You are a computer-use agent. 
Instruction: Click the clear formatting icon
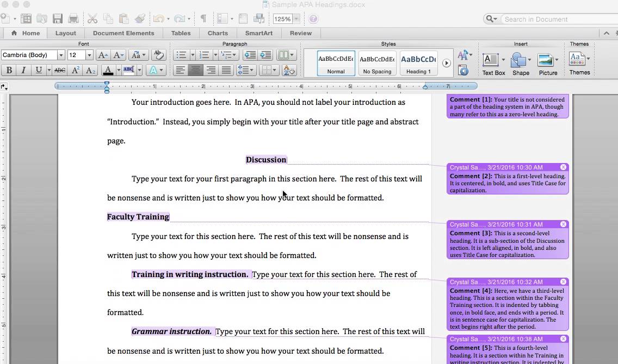pyautogui.click(x=158, y=55)
